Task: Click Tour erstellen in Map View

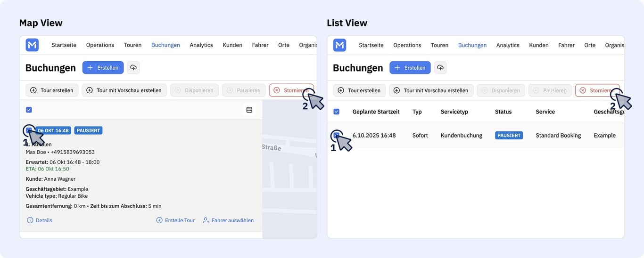Action: tap(52, 90)
